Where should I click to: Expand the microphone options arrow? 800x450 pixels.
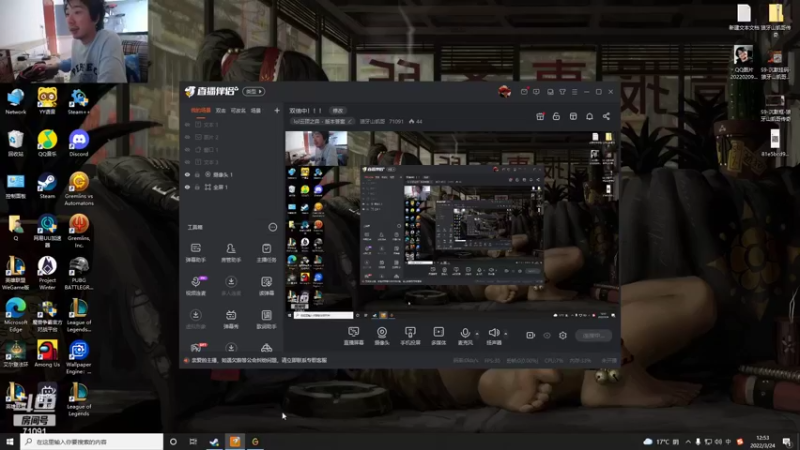coord(477,334)
